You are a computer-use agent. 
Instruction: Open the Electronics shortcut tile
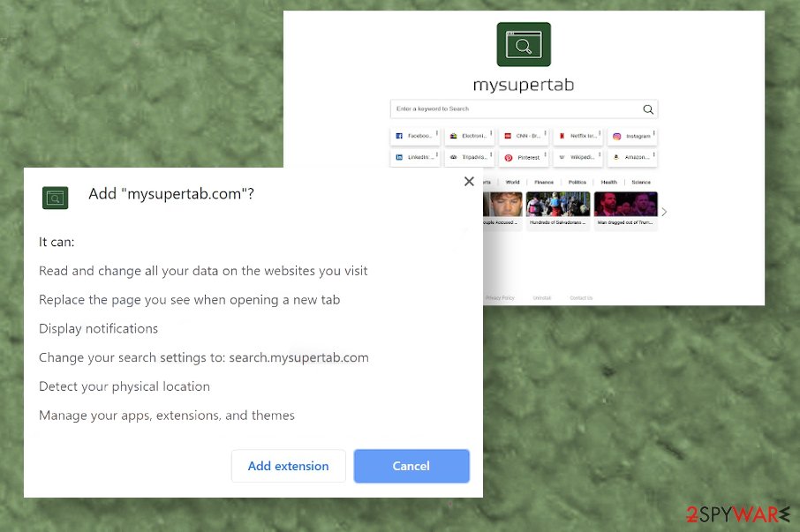click(x=469, y=136)
